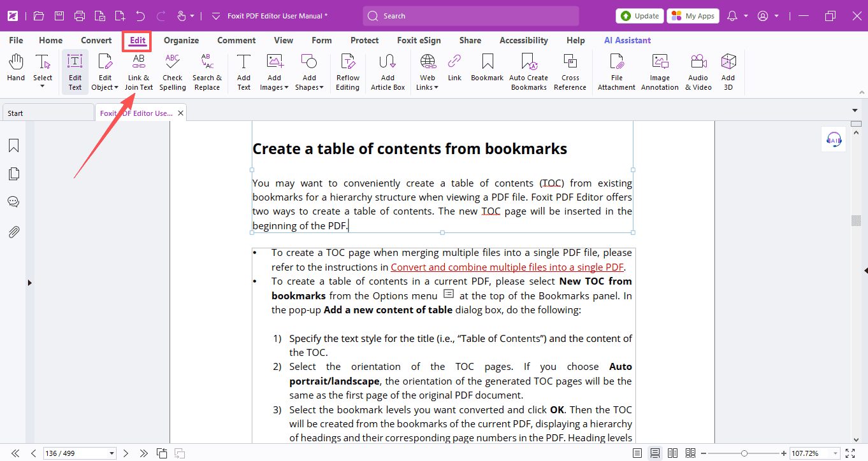This screenshot has width=868, height=461.
Task: Click the Add 3D tool
Action: coord(728,72)
